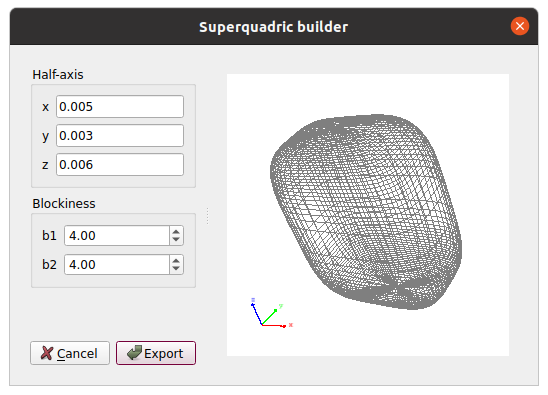
Task: Click the gray superquadric mesh preview
Action: [x=366, y=212]
